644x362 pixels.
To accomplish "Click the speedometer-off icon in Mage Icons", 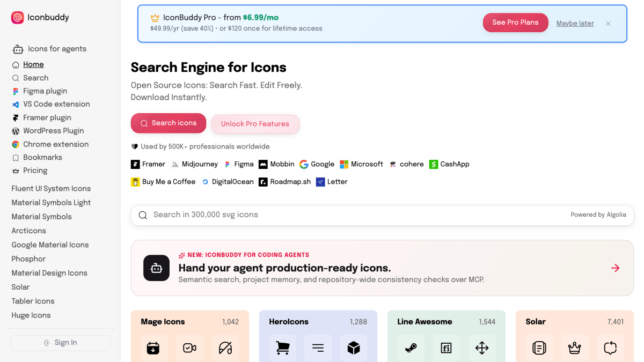I will click(225, 348).
